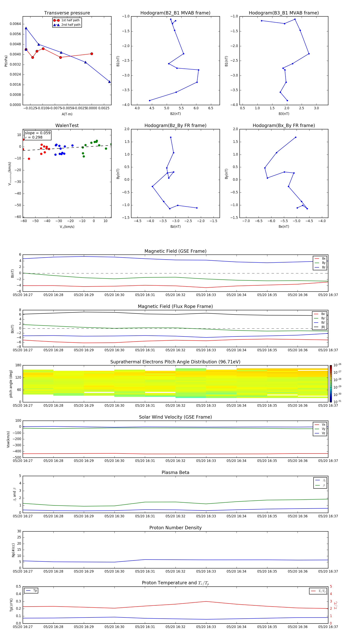Click the Vx entry in the solar wind legend

[320, 424]
